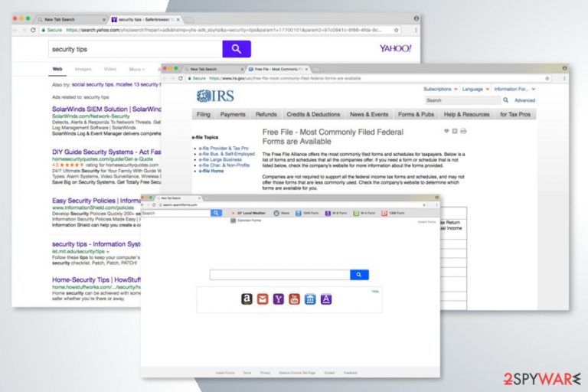Focus the Yahoo security tips search box

pyautogui.click(x=135, y=49)
